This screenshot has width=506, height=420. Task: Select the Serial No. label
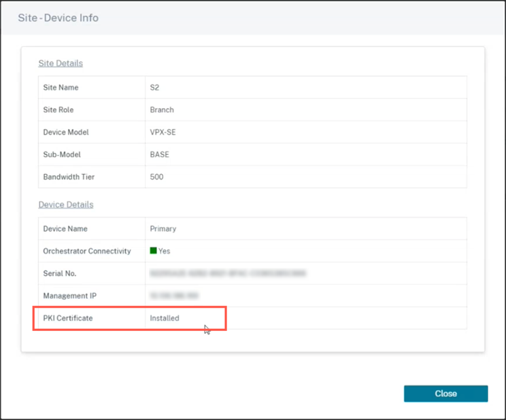pyautogui.click(x=60, y=274)
